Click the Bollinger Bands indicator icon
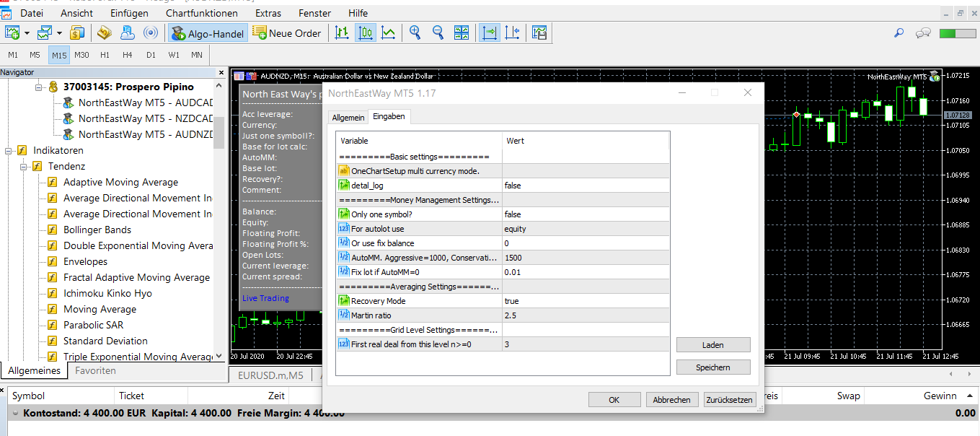This screenshot has width=980, height=436. pos(53,230)
